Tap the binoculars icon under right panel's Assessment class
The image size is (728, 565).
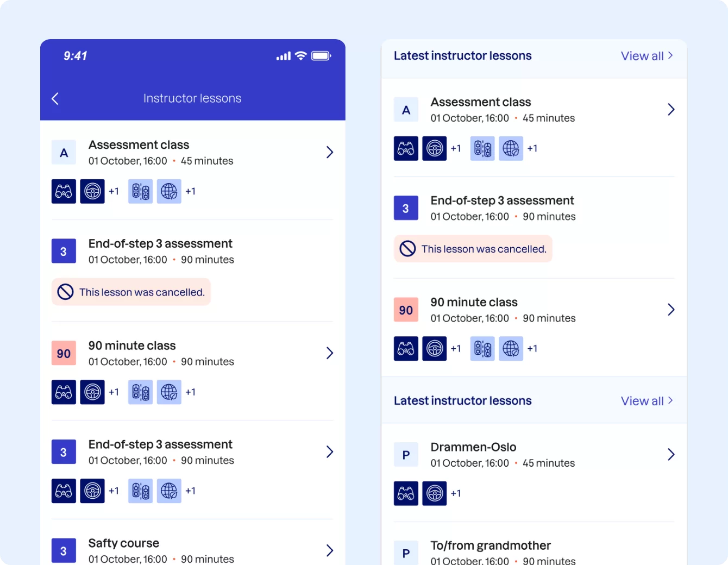click(x=406, y=148)
